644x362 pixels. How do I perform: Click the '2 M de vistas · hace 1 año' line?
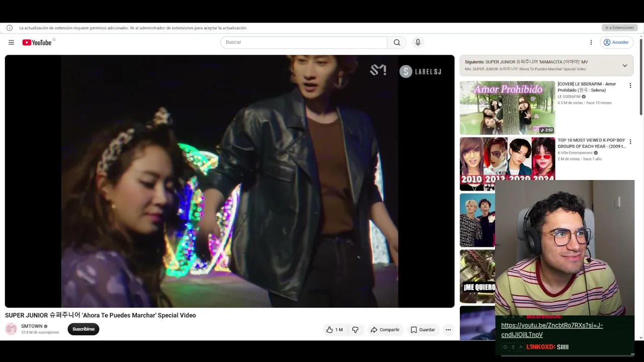580,159
